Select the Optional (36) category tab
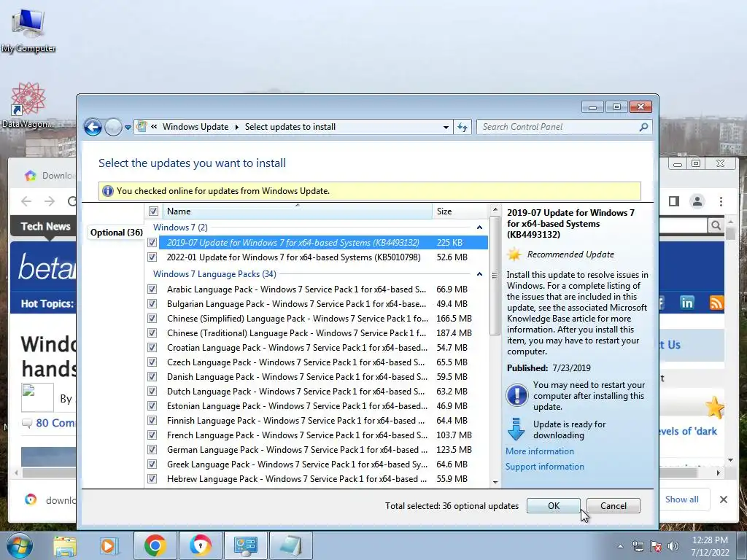Image resolution: width=747 pixels, height=560 pixels. (x=116, y=233)
